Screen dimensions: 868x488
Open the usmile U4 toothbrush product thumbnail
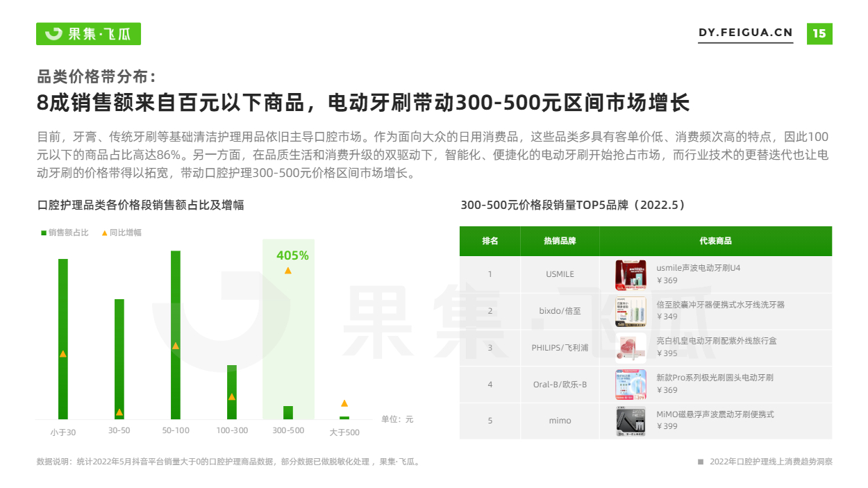[631, 275]
